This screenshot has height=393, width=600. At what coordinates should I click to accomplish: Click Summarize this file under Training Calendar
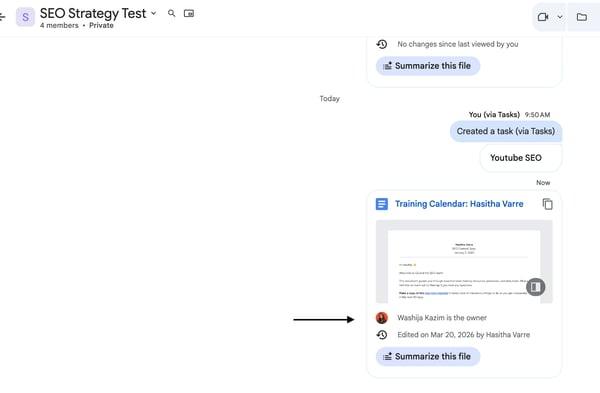[428, 357]
